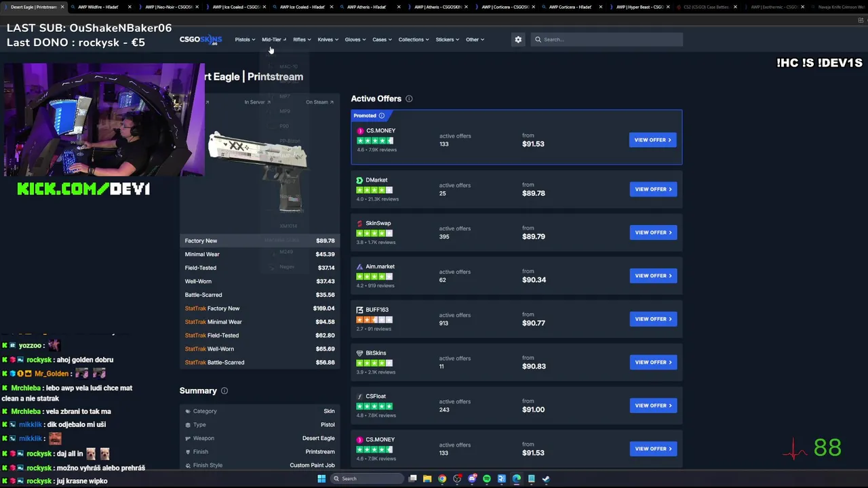Open Spotify from the taskbar

487,479
